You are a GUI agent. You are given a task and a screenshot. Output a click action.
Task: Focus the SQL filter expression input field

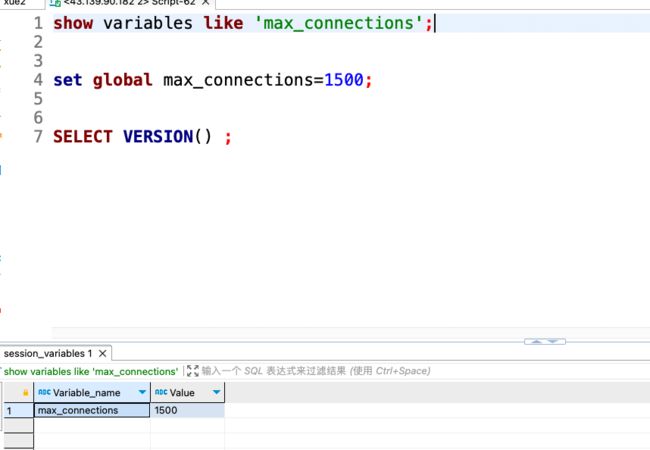[316, 370]
